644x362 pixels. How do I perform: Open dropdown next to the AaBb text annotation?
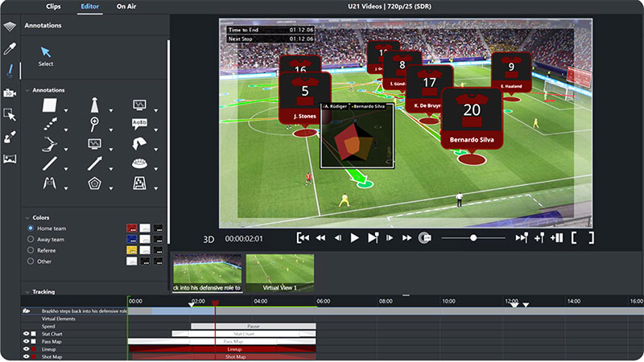(x=155, y=130)
